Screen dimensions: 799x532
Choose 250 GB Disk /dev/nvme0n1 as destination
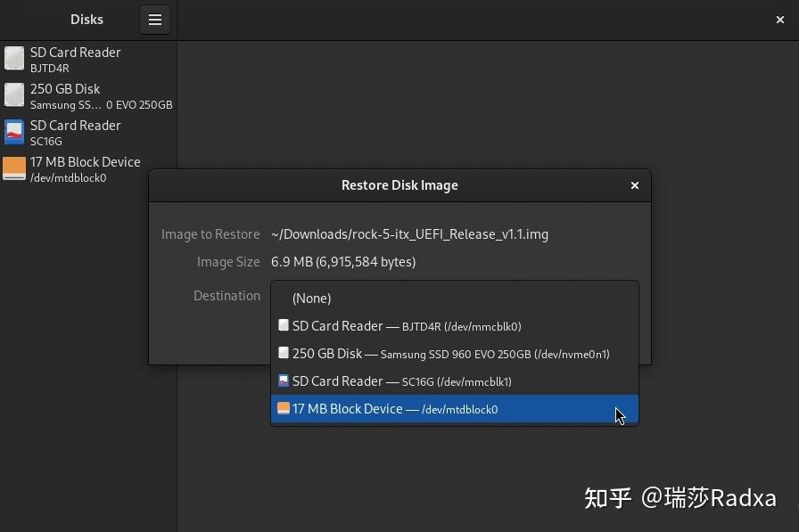(x=455, y=353)
